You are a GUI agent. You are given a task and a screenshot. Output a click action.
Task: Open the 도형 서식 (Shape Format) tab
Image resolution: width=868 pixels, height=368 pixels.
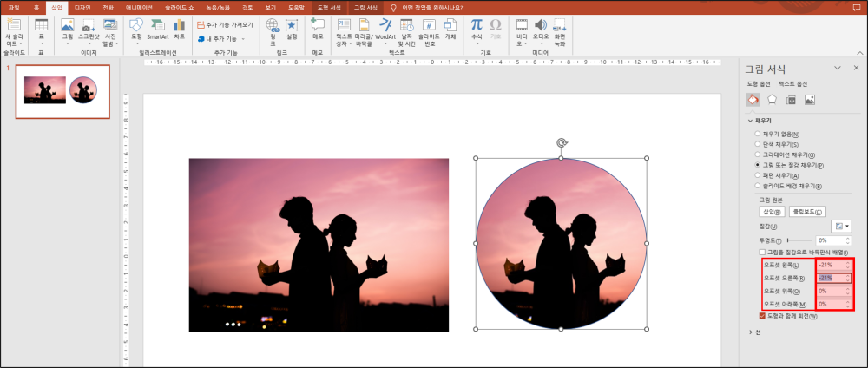coord(331,8)
